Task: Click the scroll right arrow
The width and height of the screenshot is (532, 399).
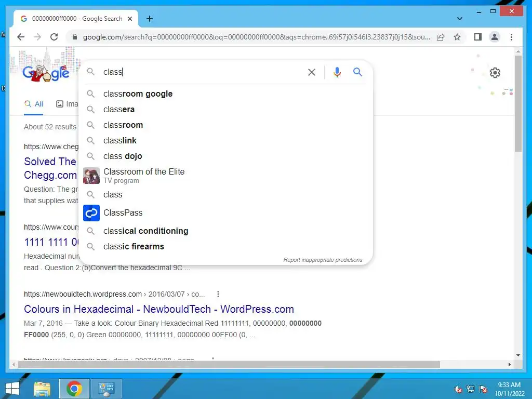Action: coord(509,364)
